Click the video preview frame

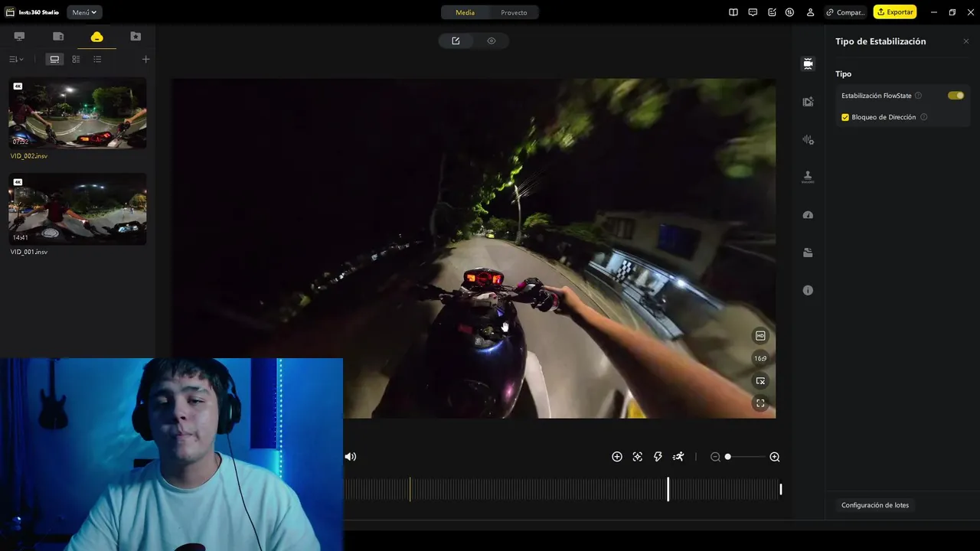tap(473, 248)
